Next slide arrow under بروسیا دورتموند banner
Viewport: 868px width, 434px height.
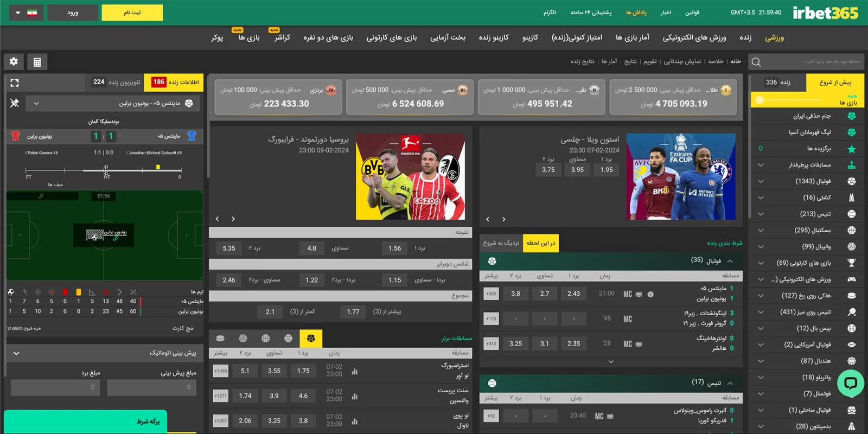click(233, 219)
